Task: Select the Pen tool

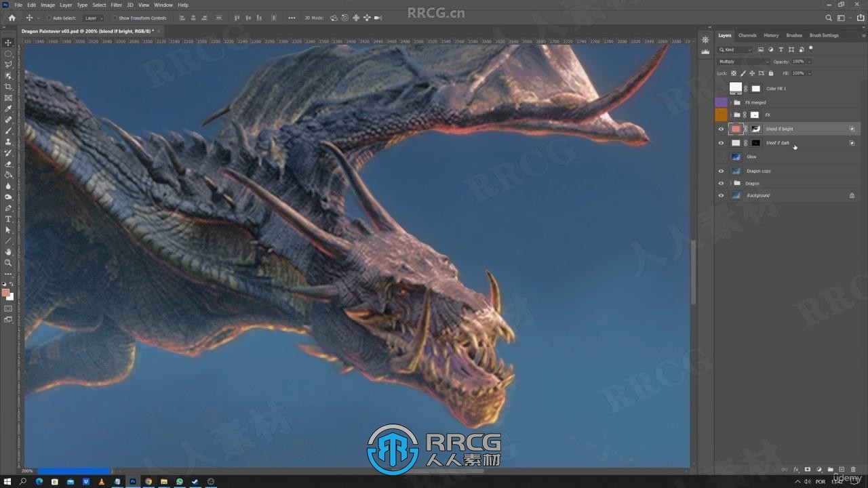Action: pos(8,208)
